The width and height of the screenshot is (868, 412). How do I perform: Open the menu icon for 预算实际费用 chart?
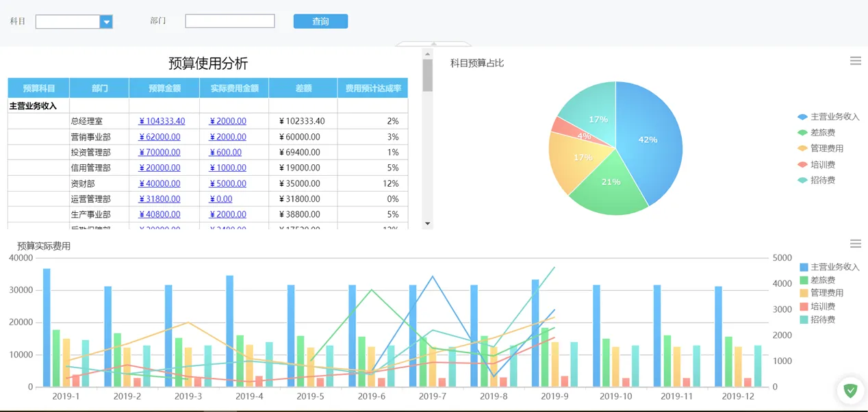point(855,244)
